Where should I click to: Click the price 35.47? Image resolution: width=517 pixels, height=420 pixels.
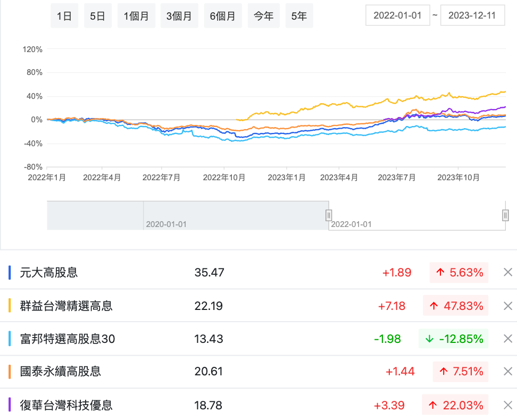click(210, 273)
